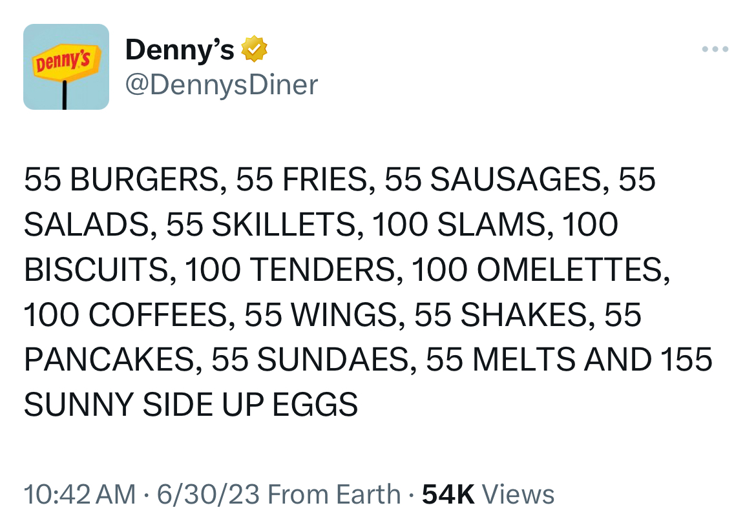This screenshot has width=756, height=532.
Task: Click the word BURGERS in the tweet
Action: coord(143,180)
